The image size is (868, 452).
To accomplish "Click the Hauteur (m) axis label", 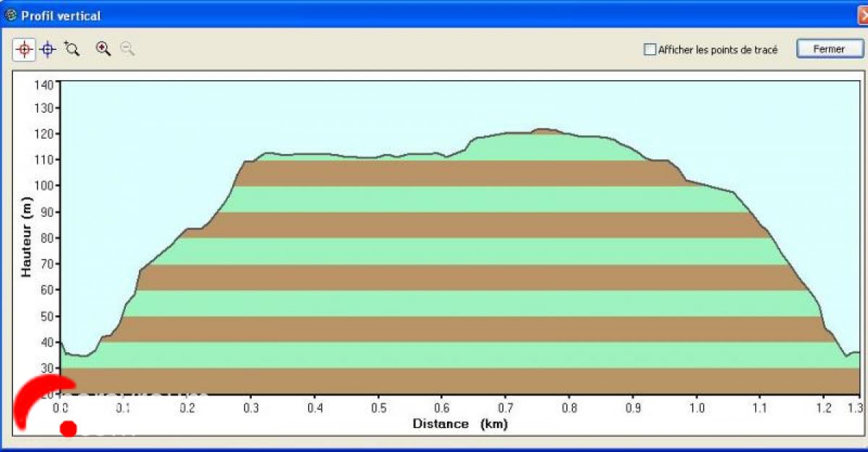I will click(27, 237).
